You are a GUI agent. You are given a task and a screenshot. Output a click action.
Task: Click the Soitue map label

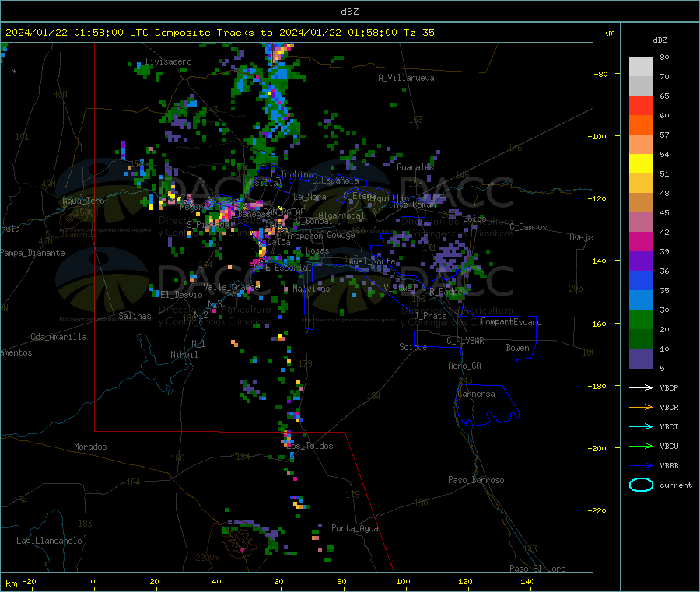(x=413, y=347)
